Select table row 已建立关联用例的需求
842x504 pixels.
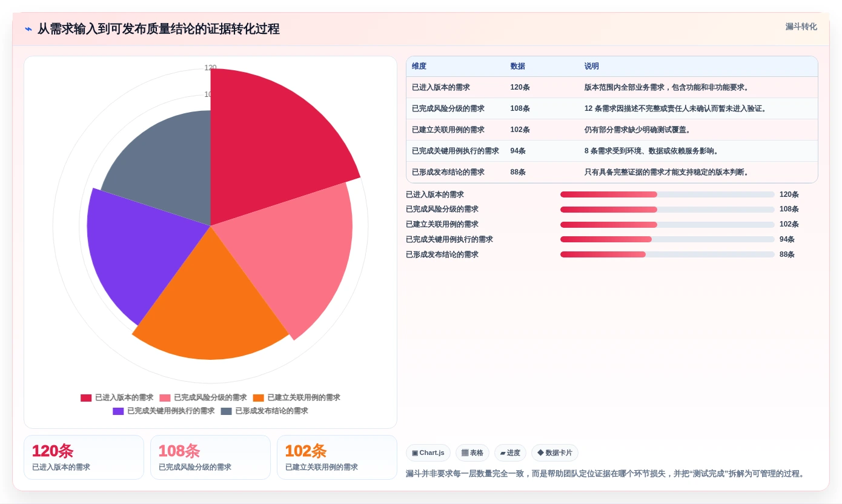coord(612,130)
